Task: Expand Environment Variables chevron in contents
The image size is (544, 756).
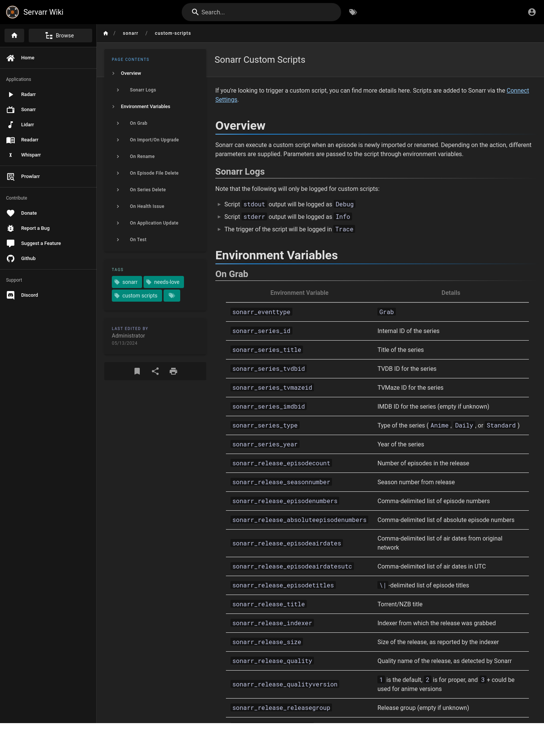Action: 113,107
